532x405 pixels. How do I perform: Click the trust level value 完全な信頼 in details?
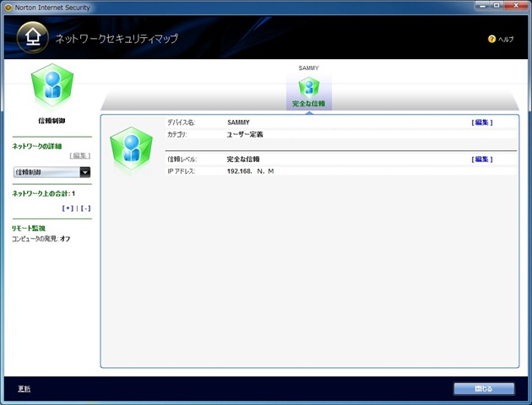pos(243,159)
